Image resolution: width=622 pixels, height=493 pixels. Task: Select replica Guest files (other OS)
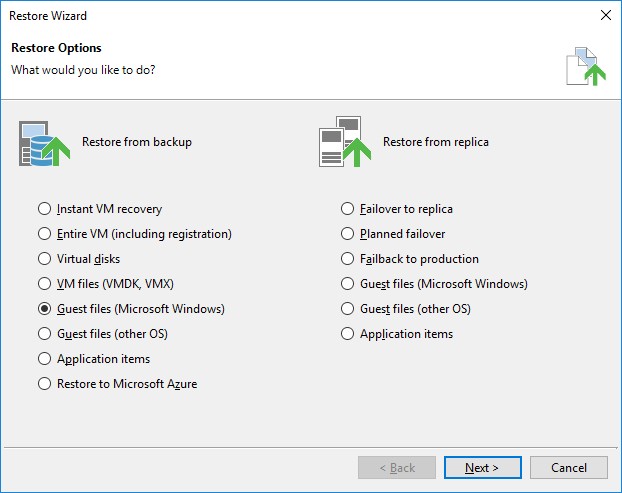(x=348, y=309)
